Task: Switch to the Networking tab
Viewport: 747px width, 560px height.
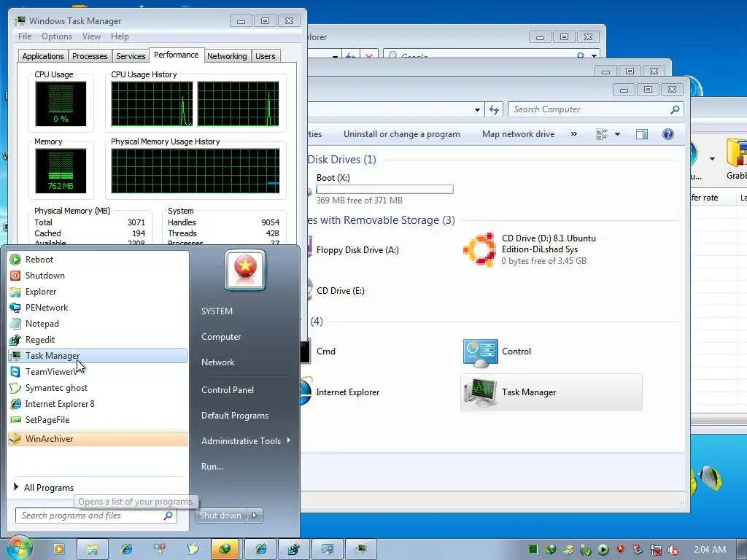Action: (x=227, y=56)
